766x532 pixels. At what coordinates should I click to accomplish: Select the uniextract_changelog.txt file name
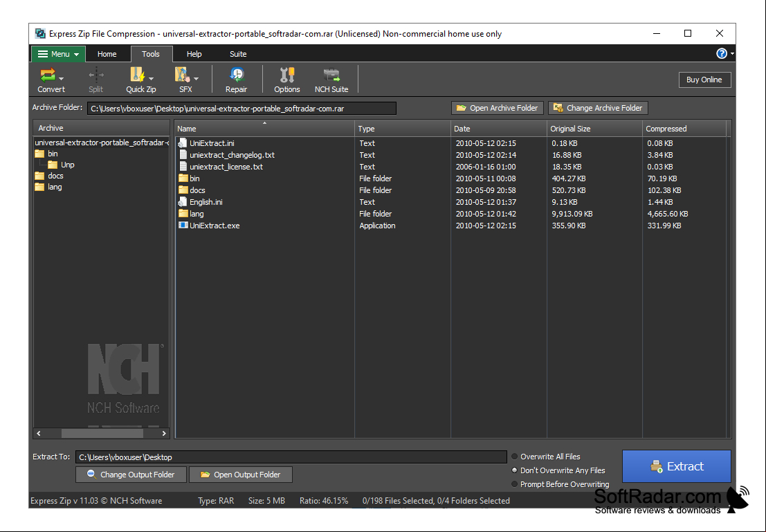[x=232, y=155]
